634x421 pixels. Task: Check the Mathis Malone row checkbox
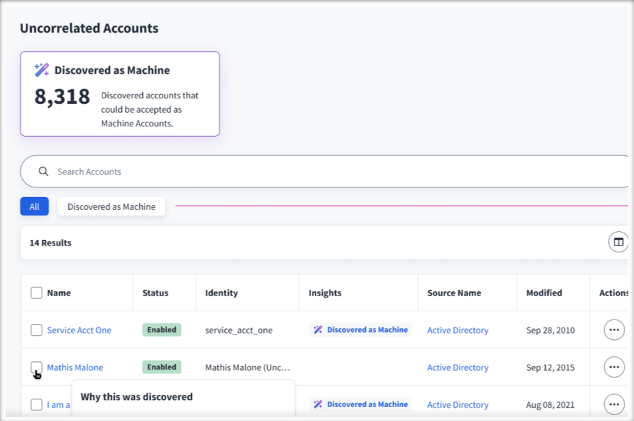(x=37, y=367)
